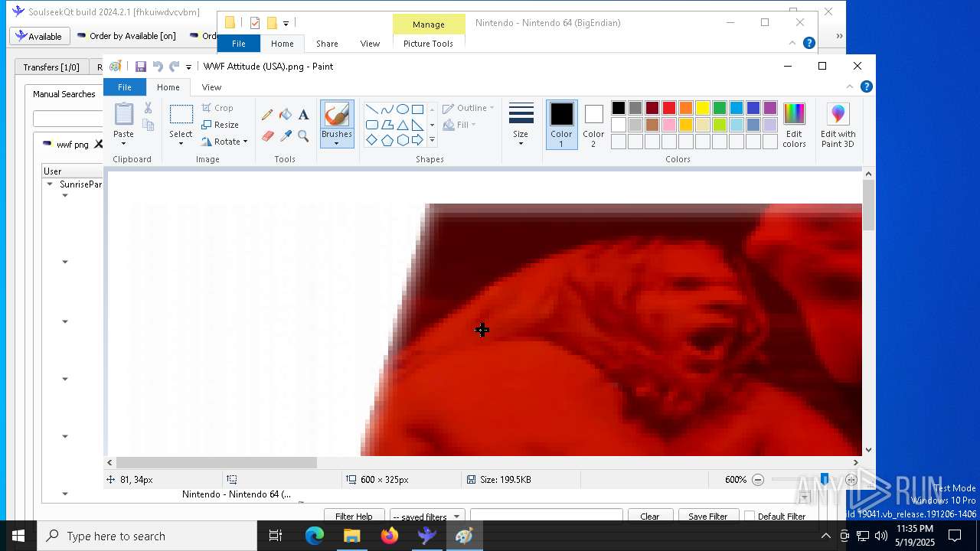Select the Pencil tool in Paint

point(267,115)
